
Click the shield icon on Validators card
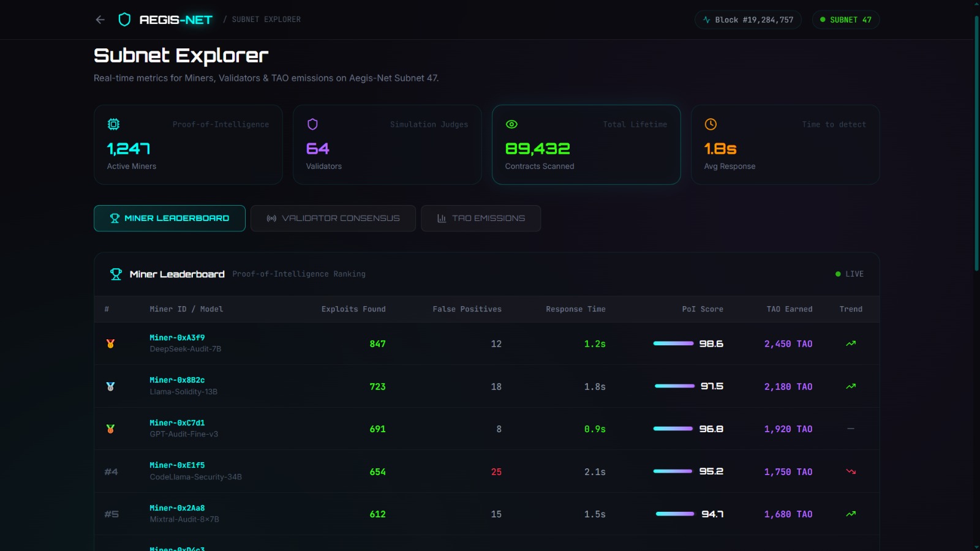coord(312,124)
